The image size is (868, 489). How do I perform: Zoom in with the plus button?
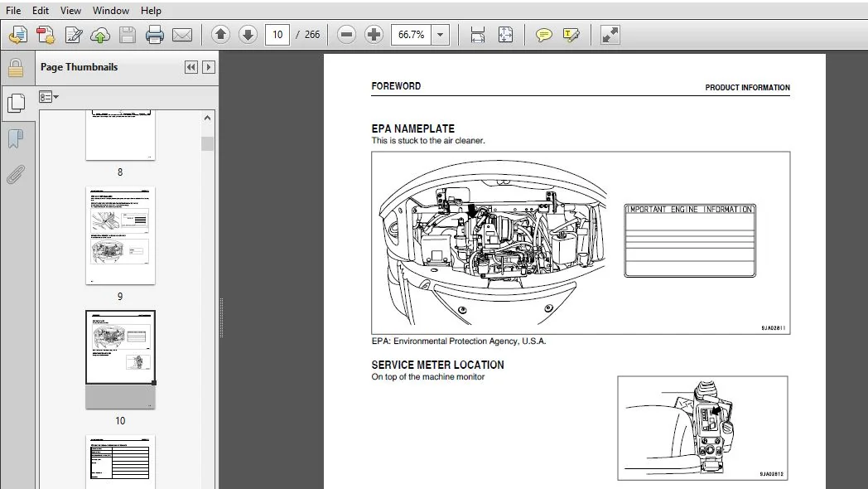(x=374, y=35)
